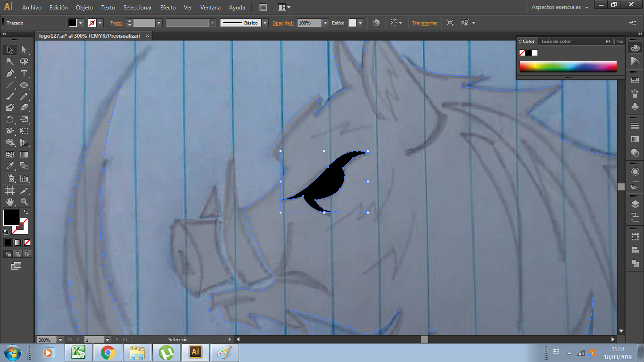Open the Align panel from the dock
This screenshot has width=644, height=362.
(x=635, y=250)
